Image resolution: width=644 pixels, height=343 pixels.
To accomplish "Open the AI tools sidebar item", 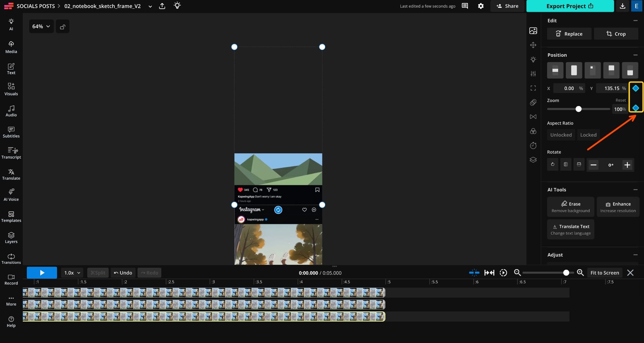I will 11,24.
